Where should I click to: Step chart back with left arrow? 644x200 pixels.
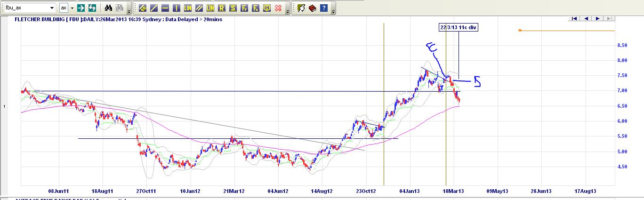coord(586,18)
